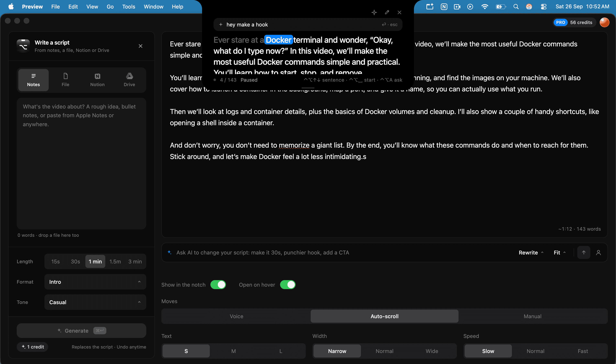Toggle Open on hover switch
This screenshot has height=364, width=616.
pos(288,285)
